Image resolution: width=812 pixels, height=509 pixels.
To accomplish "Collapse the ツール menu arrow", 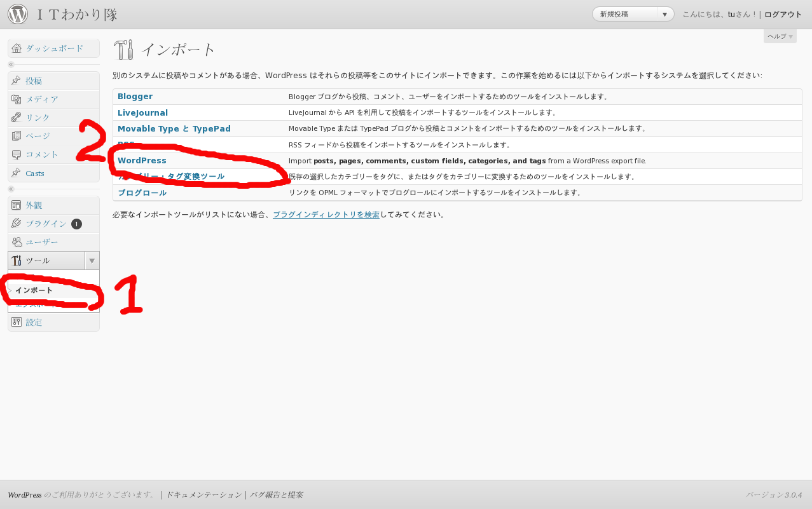I will tap(92, 261).
